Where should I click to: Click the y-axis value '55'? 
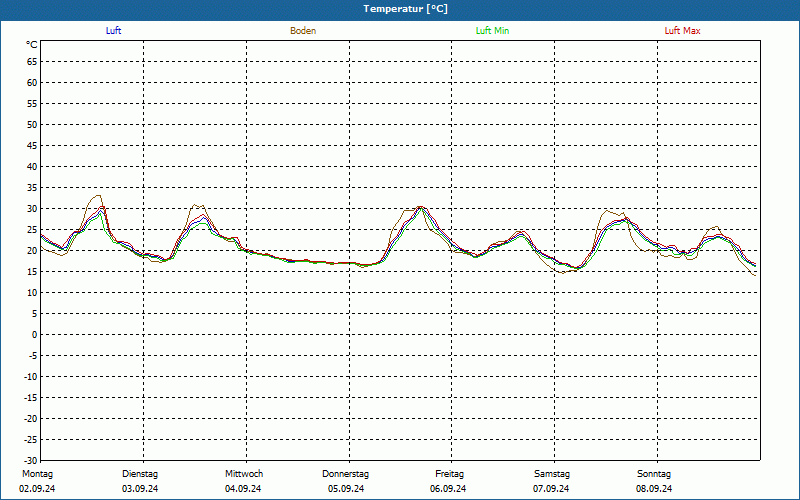pos(32,104)
